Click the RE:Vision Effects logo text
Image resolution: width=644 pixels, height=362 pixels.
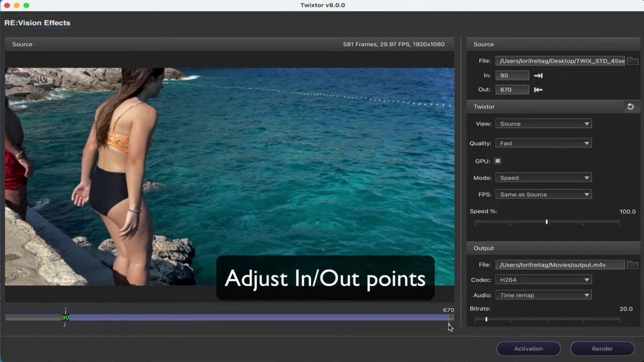click(38, 23)
